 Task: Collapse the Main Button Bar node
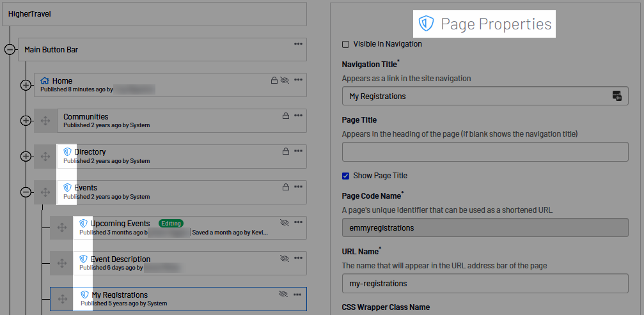pyautogui.click(x=10, y=49)
